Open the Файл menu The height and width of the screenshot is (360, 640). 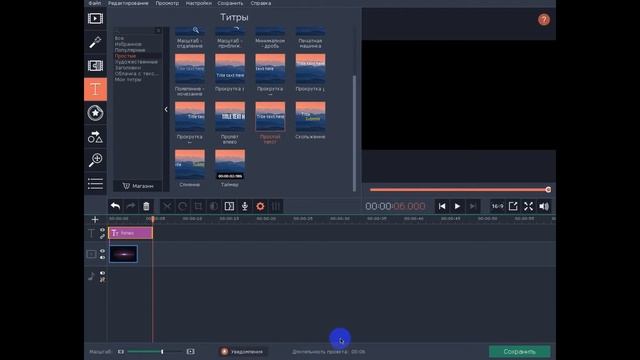(x=95, y=3)
